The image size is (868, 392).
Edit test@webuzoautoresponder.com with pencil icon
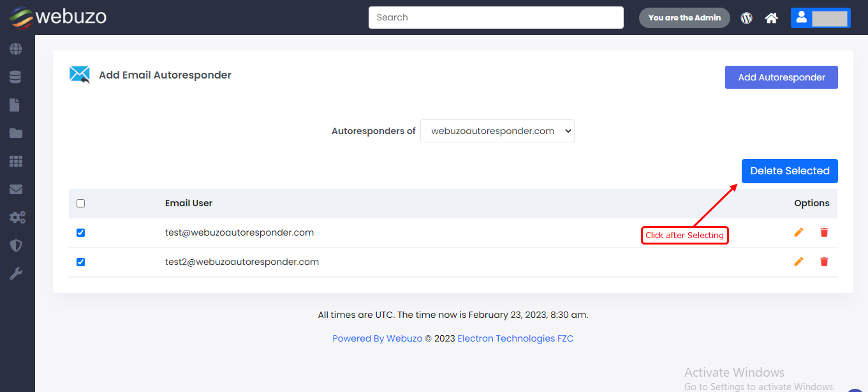tap(798, 232)
